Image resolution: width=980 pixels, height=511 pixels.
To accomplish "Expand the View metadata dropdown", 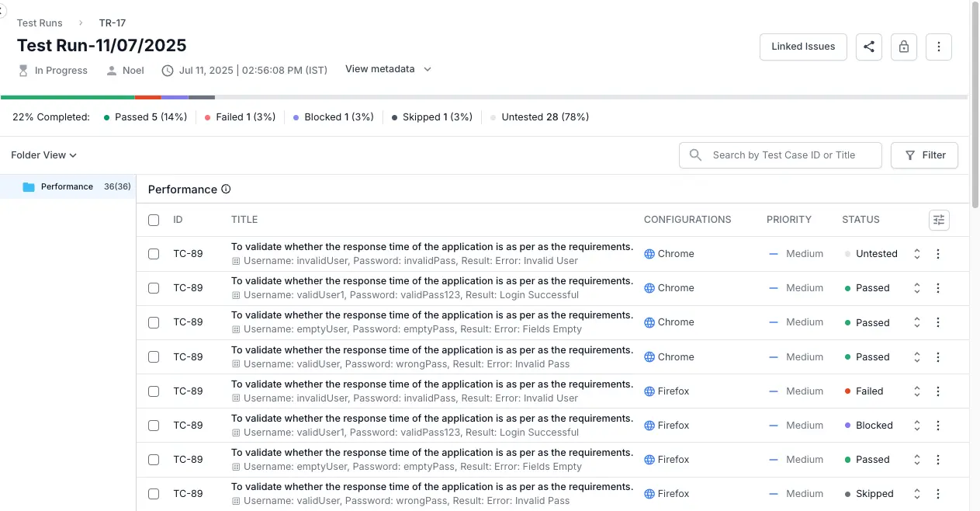I will pyautogui.click(x=388, y=69).
